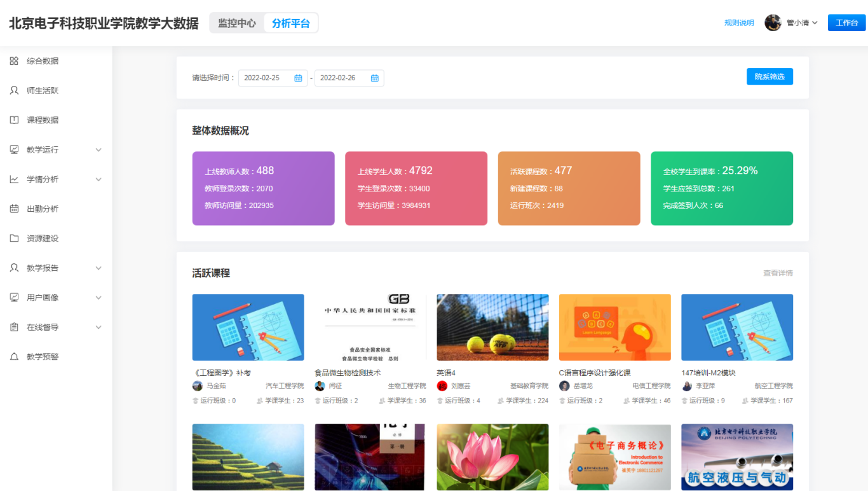Click the 院系筛选 button
This screenshot has height=491, width=868.
coord(770,77)
